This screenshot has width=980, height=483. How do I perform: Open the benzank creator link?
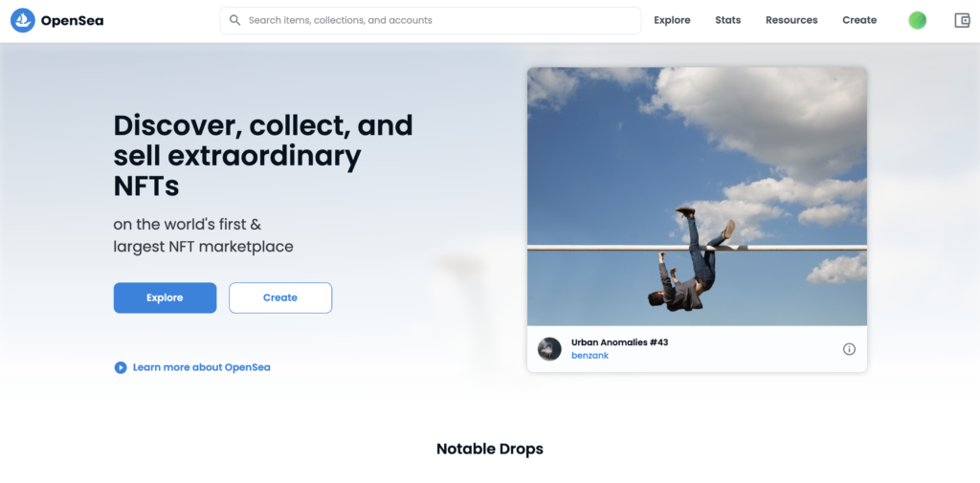point(590,356)
